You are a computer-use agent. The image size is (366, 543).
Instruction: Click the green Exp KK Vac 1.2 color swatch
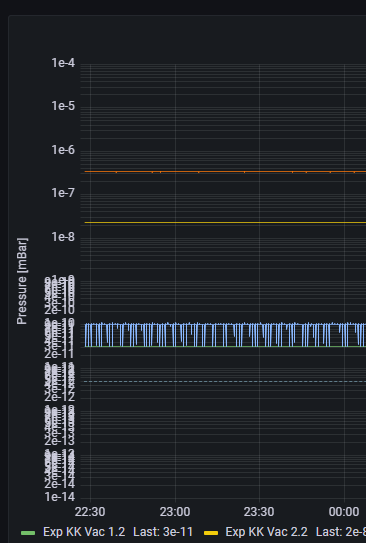(x=28, y=533)
